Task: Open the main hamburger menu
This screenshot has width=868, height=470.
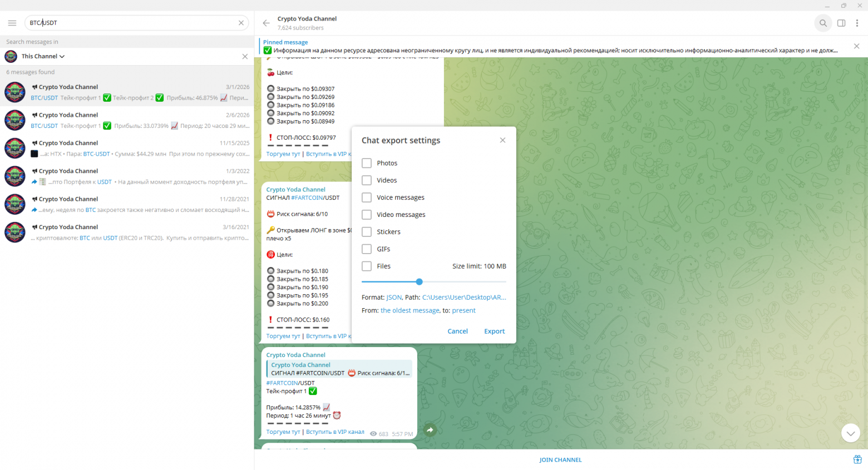Action: pos(12,23)
